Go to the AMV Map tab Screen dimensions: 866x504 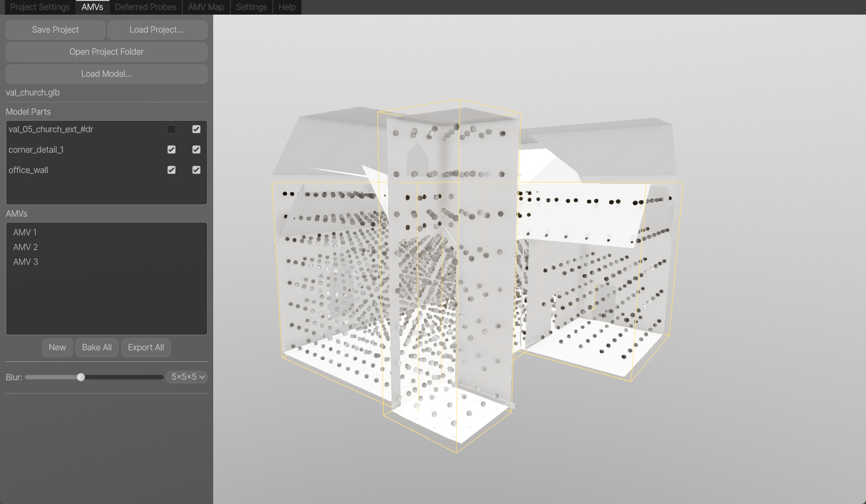click(206, 7)
